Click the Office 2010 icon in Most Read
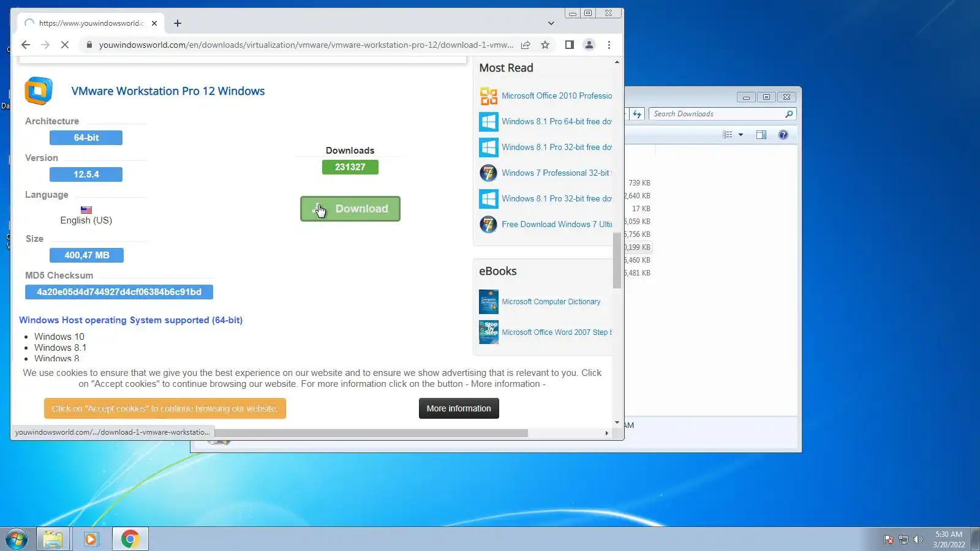This screenshot has height=551, width=980. coord(489,96)
